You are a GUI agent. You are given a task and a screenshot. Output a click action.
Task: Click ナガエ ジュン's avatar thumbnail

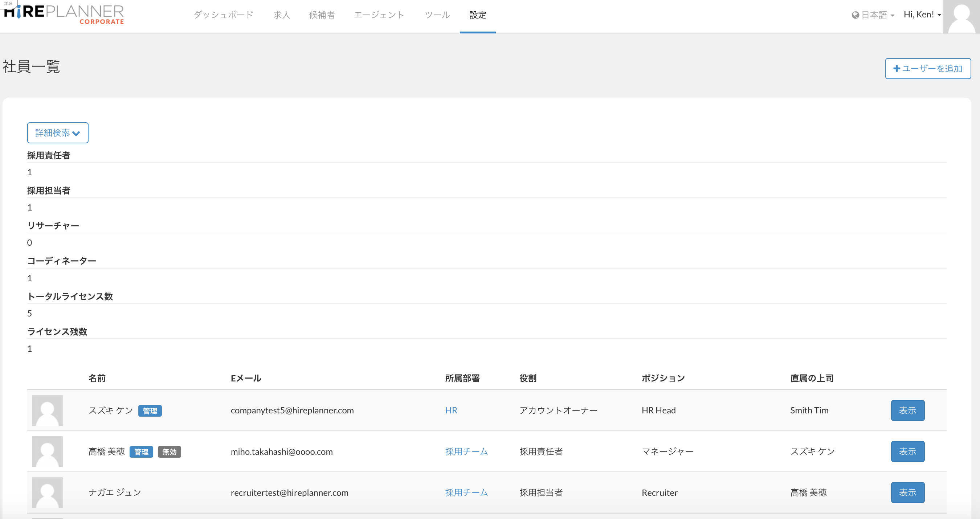tap(47, 493)
